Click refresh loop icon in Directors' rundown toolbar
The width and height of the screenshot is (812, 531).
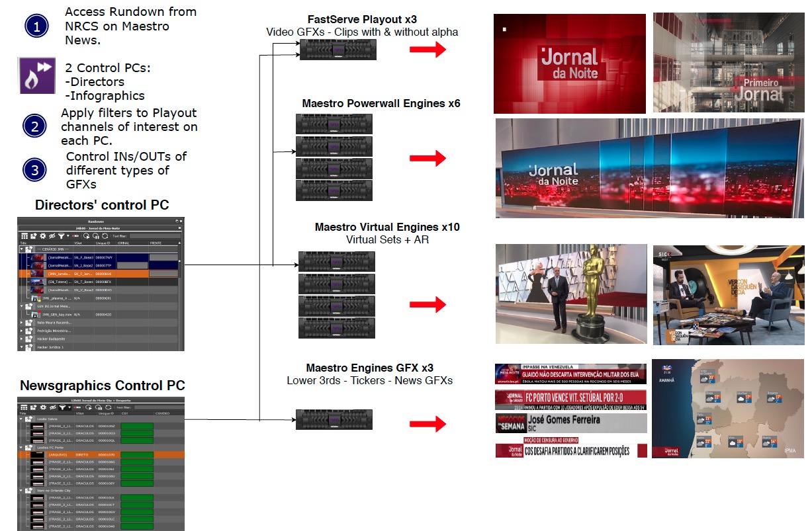pos(105,236)
